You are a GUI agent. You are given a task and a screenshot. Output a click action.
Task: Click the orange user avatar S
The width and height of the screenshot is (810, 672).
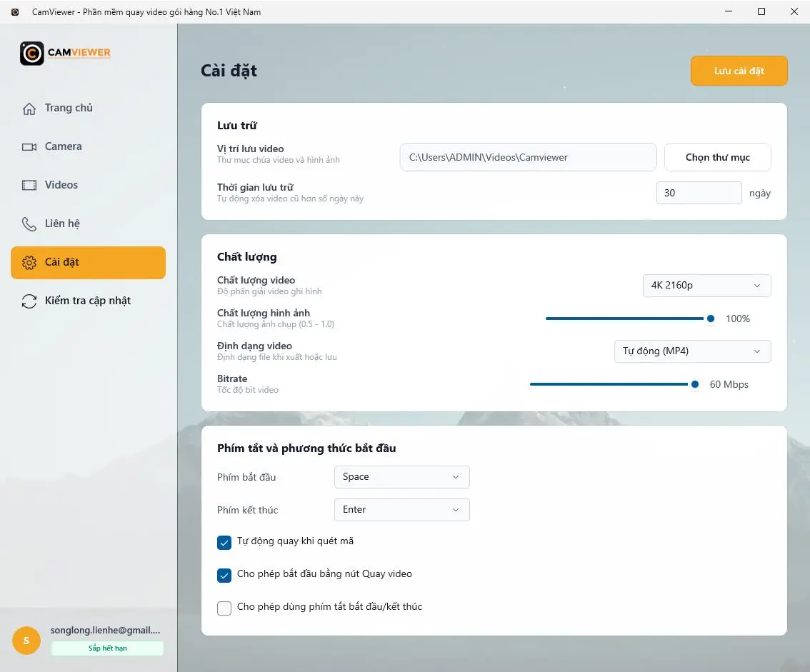point(26,641)
